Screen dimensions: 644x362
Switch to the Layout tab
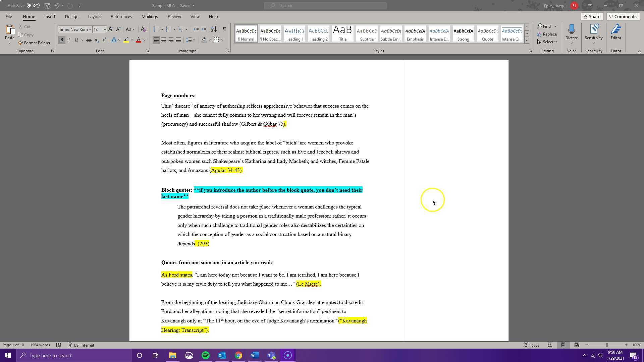tap(94, 16)
